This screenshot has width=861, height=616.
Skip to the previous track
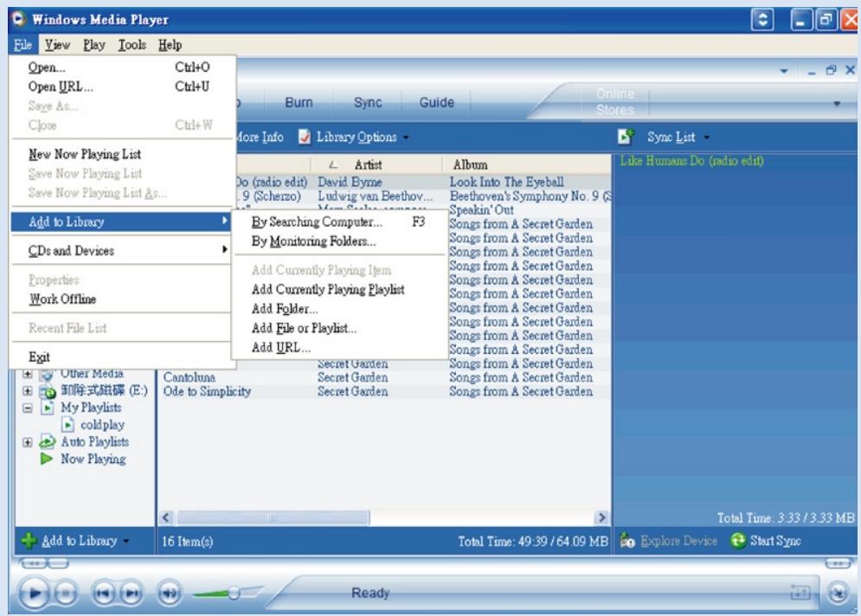point(103,593)
